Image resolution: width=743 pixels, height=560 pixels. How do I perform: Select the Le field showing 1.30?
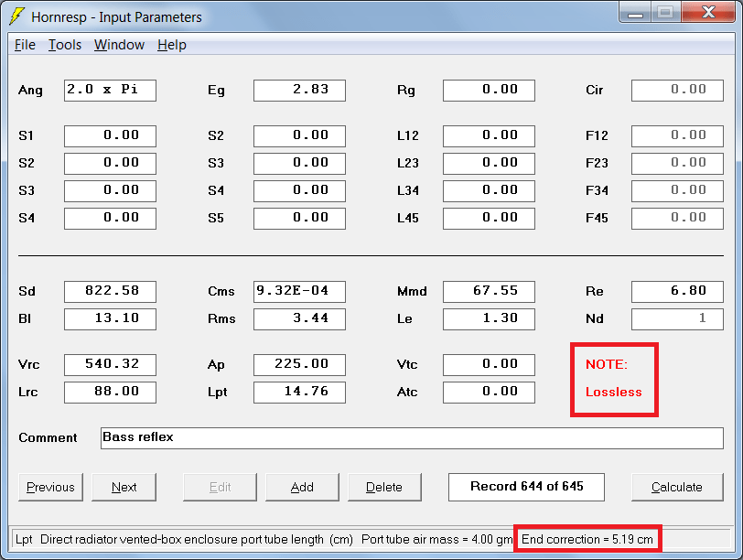click(489, 318)
